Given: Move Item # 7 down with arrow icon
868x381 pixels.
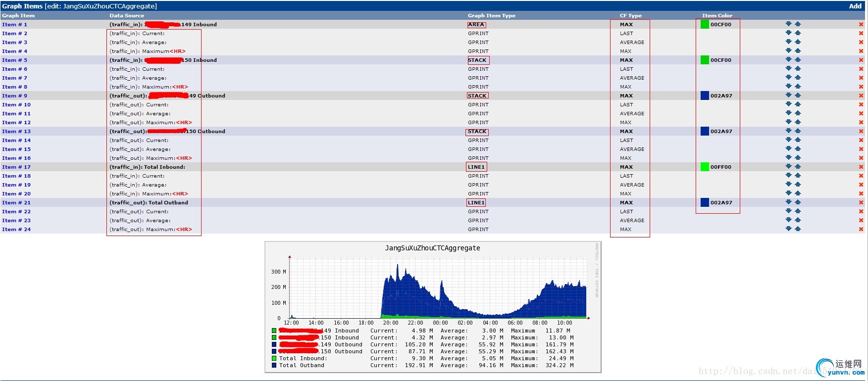Looking at the screenshot, I should 788,77.
